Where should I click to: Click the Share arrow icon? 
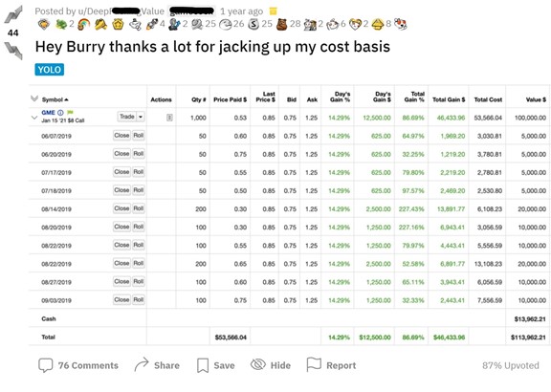[142, 365]
